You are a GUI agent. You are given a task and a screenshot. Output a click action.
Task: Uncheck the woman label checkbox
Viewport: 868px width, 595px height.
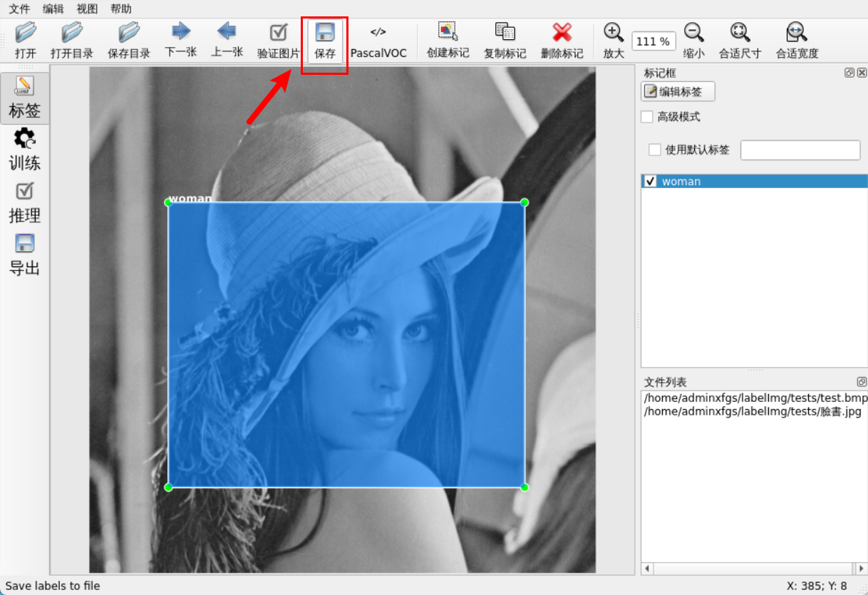[x=650, y=181]
